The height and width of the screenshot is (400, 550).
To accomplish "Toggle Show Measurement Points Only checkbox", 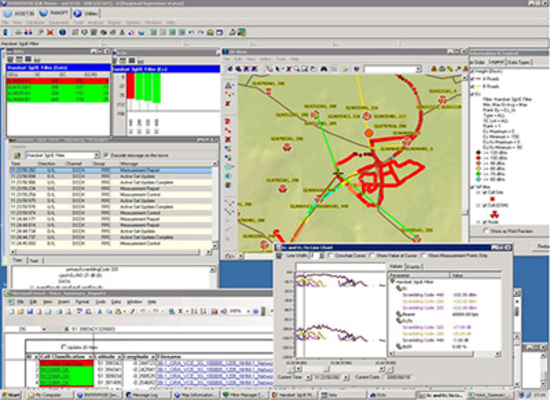I will point(424,255).
